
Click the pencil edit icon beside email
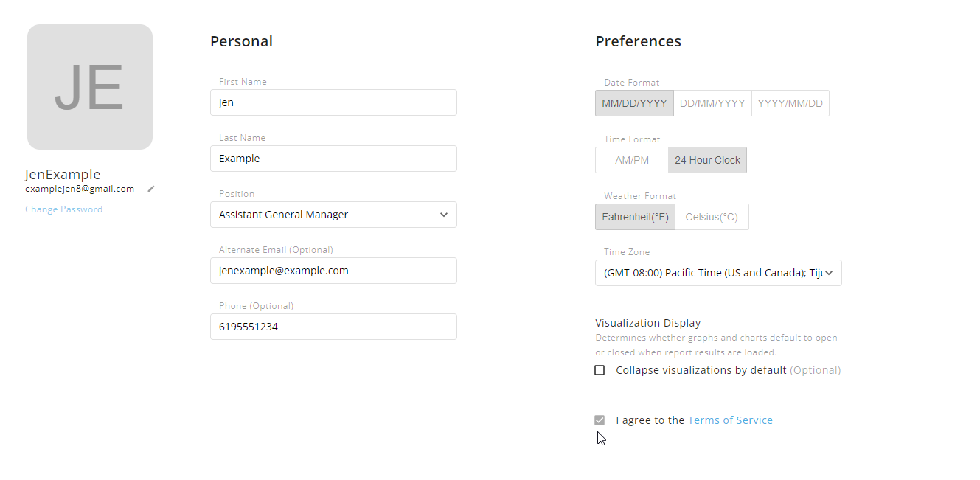151,189
